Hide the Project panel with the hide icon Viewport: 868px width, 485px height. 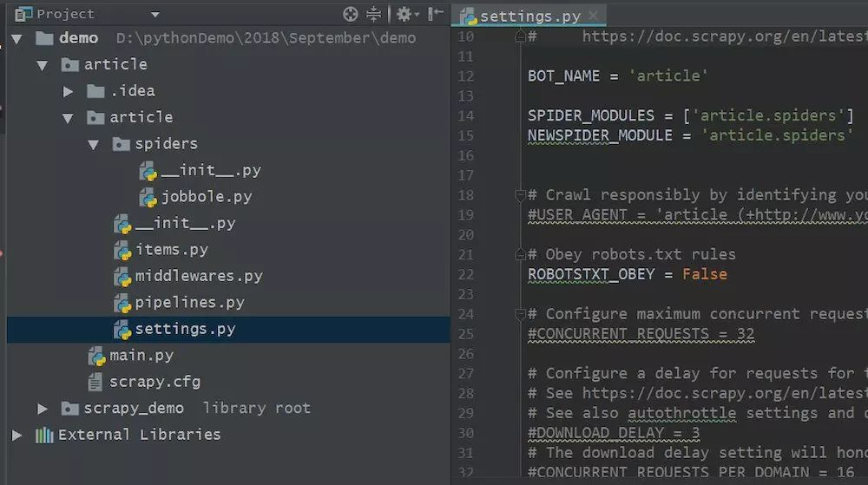[x=436, y=14]
